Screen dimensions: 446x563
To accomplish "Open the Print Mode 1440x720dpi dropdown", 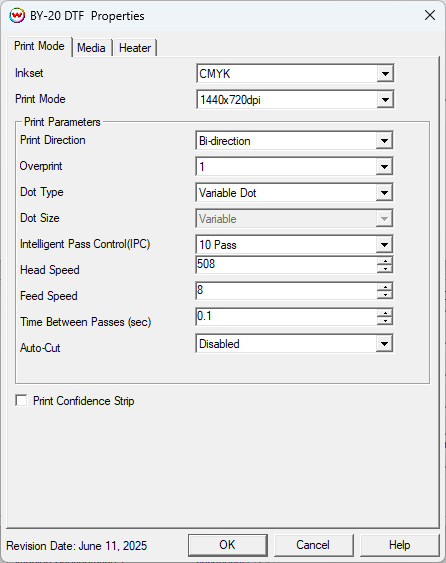I will [295, 99].
